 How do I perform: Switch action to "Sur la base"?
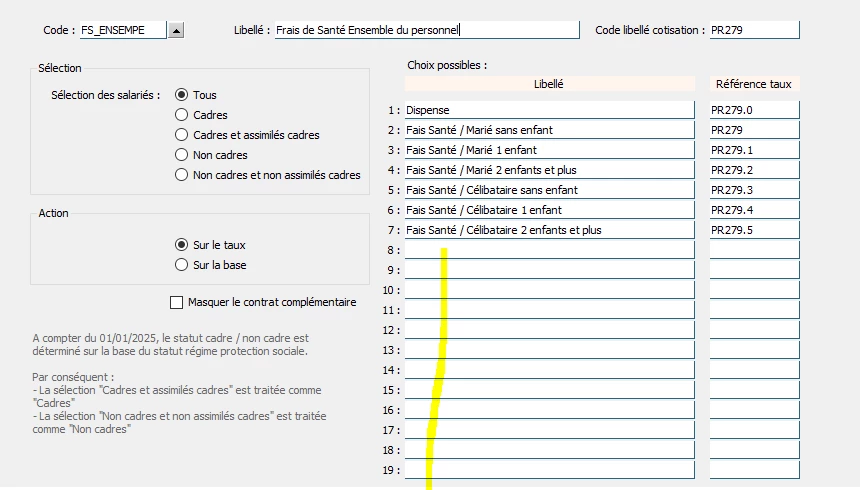pyautogui.click(x=181, y=265)
